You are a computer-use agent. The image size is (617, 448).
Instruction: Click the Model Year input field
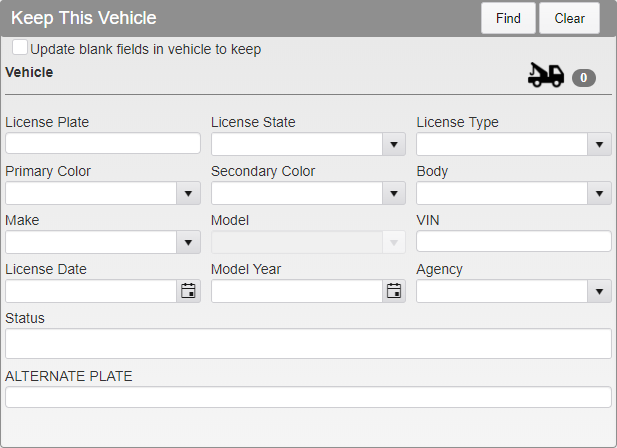[297, 291]
